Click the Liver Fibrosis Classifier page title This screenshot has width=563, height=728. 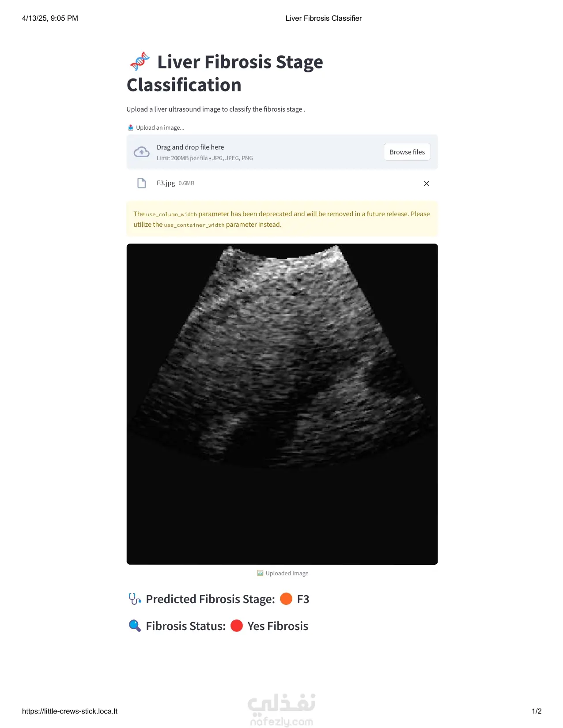click(324, 18)
